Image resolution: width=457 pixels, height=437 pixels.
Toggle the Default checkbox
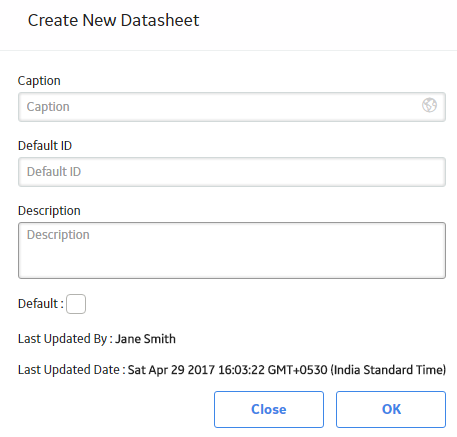76,304
